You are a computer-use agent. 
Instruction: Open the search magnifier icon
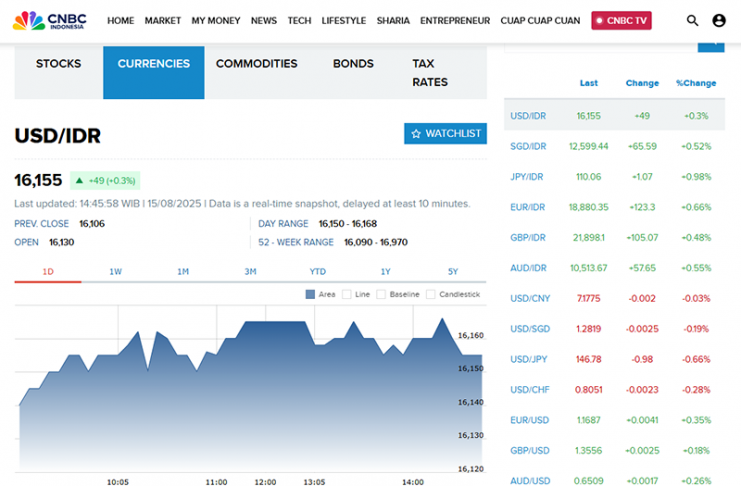693,20
